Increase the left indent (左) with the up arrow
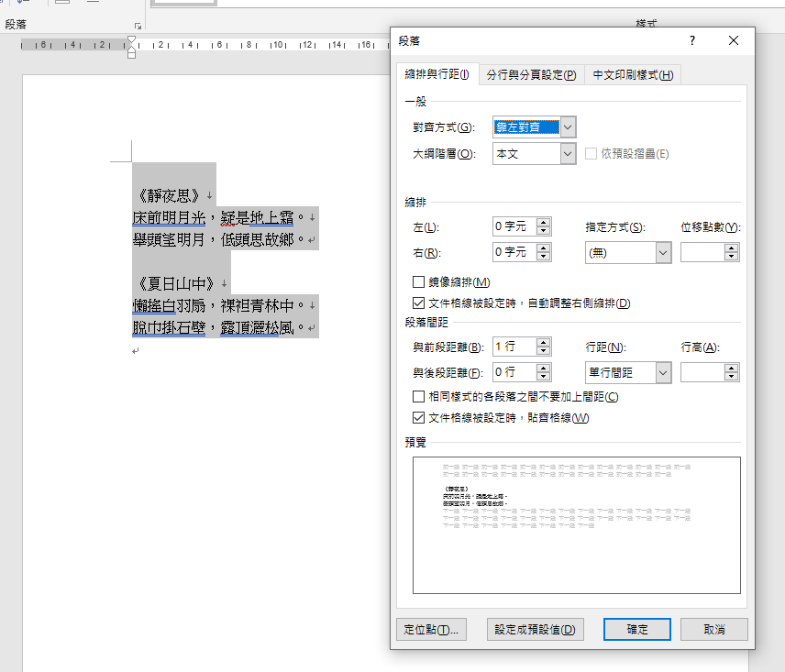The image size is (785, 672). click(x=544, y=223)
